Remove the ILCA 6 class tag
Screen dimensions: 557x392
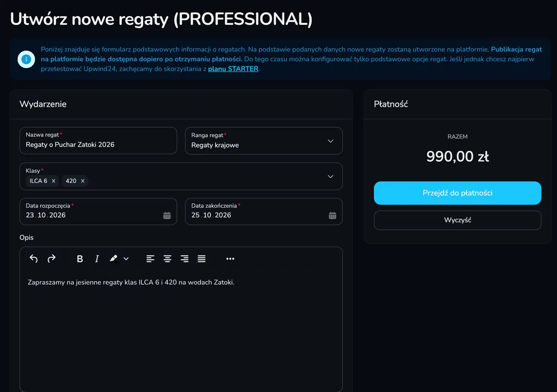click(54, 181)
